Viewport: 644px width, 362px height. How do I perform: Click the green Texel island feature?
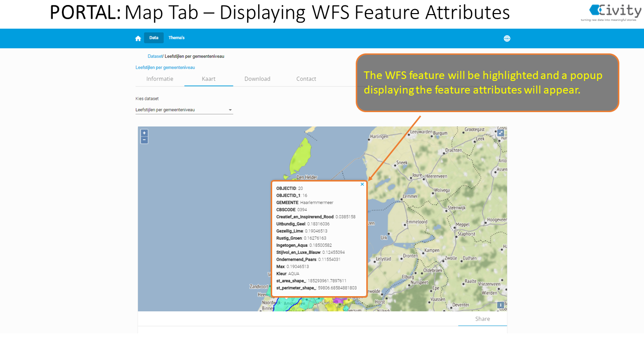(301, 157)
